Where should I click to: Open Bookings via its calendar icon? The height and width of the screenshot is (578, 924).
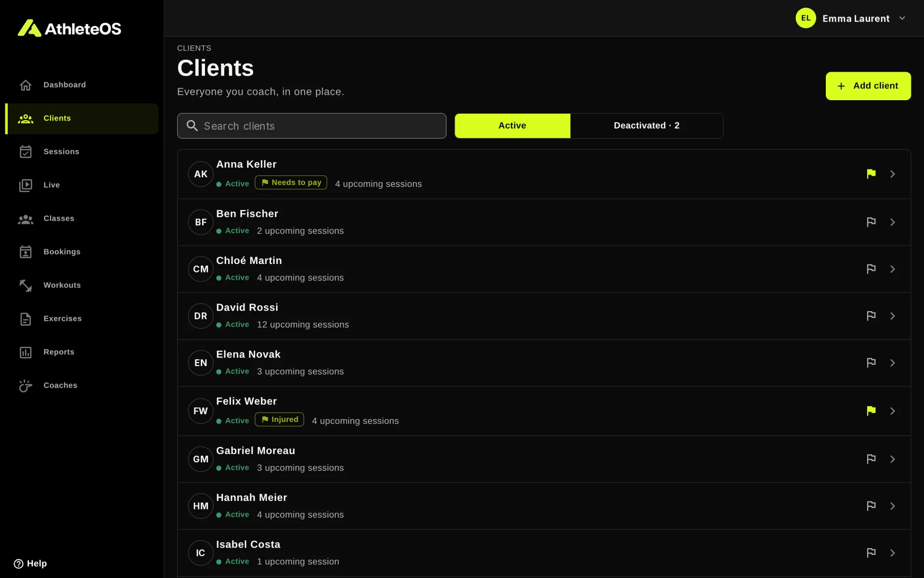tap(26, 252)
